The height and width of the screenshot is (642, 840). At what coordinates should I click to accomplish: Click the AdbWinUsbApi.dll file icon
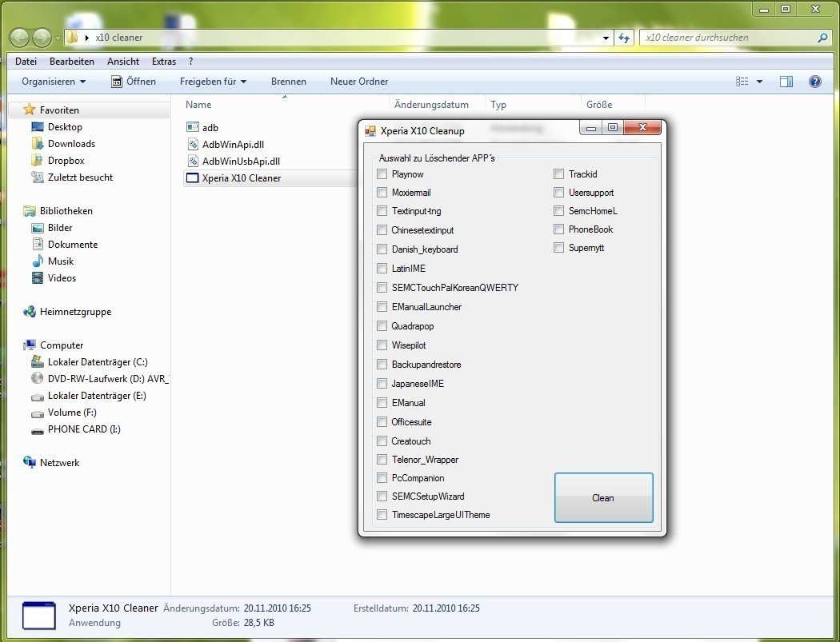(x=193, y=161)
